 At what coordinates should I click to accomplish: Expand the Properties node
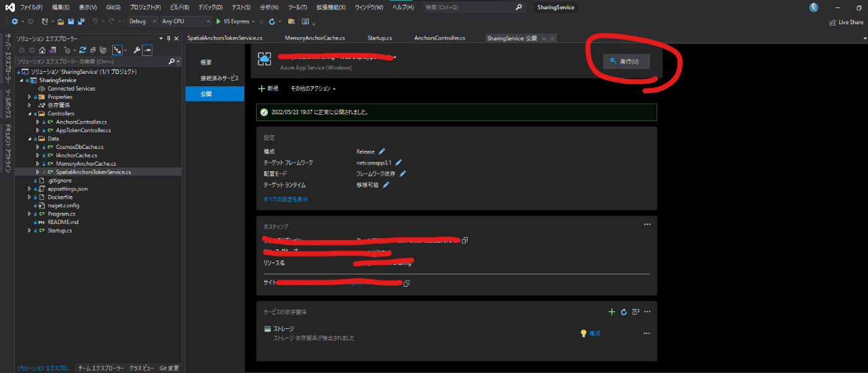point(29,97)
